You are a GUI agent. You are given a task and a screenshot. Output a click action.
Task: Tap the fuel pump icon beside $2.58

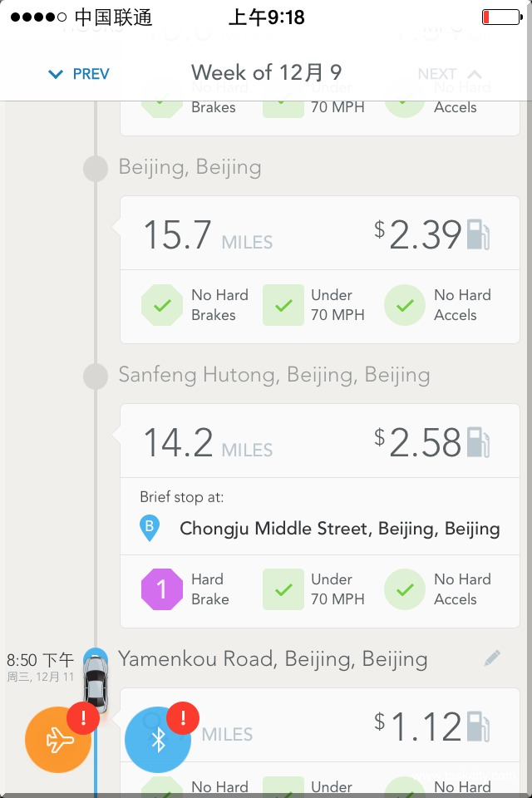(478, 442)
